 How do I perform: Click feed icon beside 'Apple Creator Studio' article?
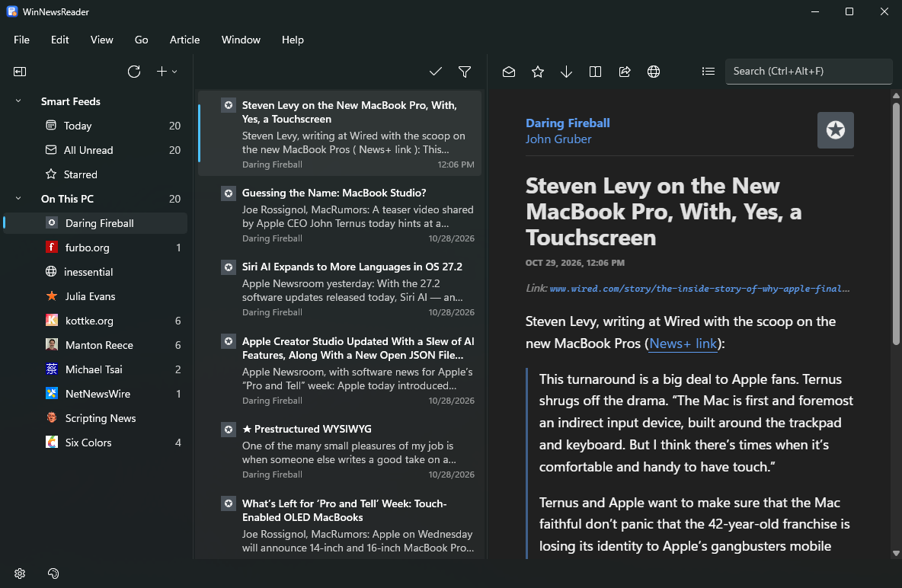pos(229,342)
